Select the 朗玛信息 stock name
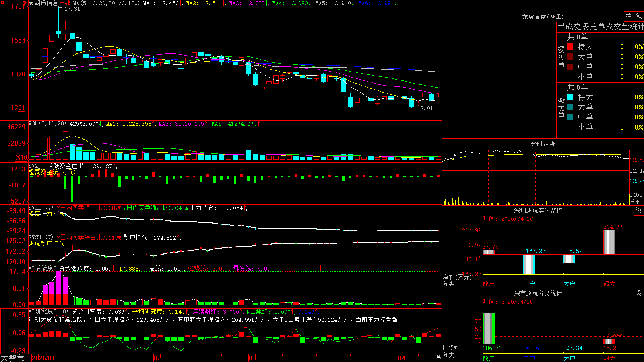This screenshot has height=362, width=644. [x=46, y=3]
